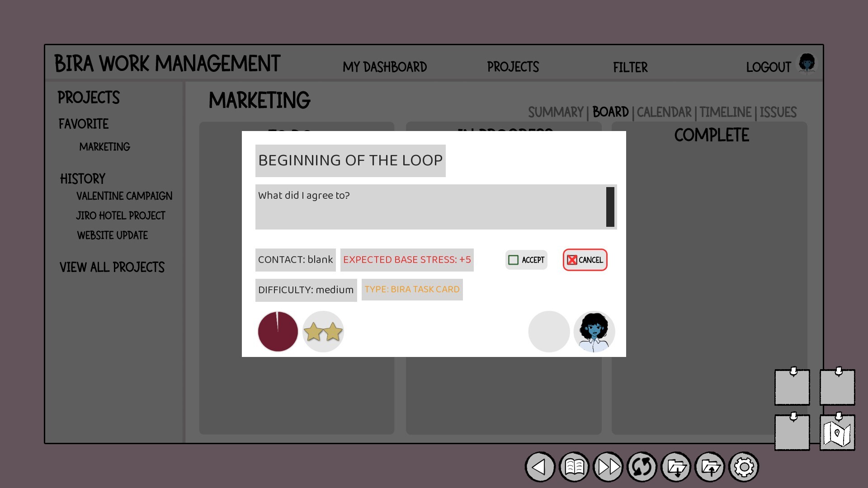Click the Beginning of the Loop title
868x488 pixels.
350,160
